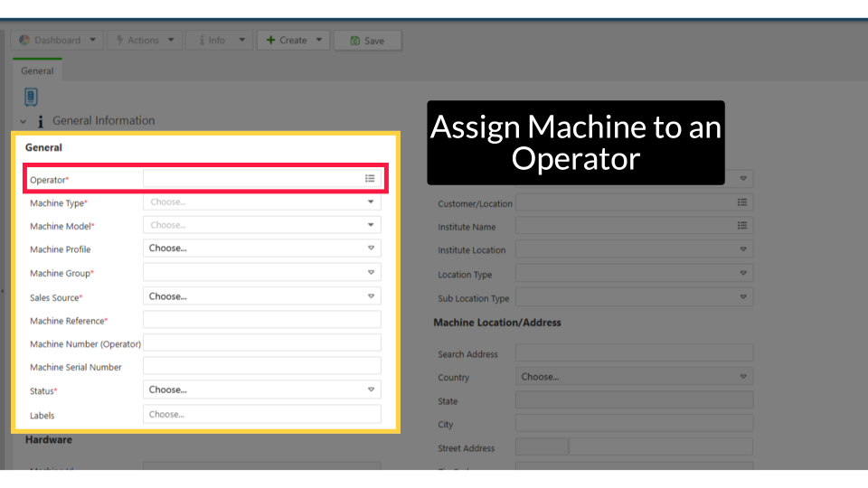Open the Operator field list picker icon
868x488 pixels.
click(370, 179)
